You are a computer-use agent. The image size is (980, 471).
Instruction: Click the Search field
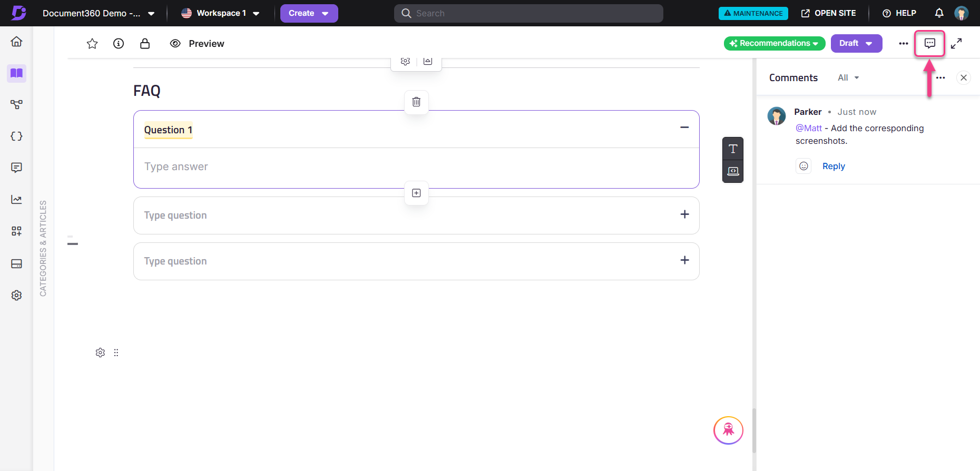pos(528,13)
